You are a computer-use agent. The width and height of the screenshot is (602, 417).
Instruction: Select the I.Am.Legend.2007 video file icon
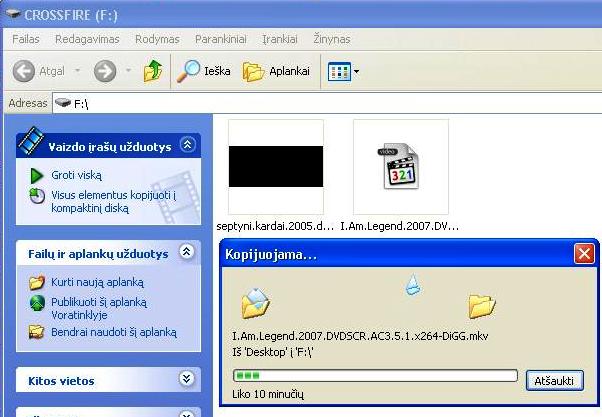[x=400, y=167]
